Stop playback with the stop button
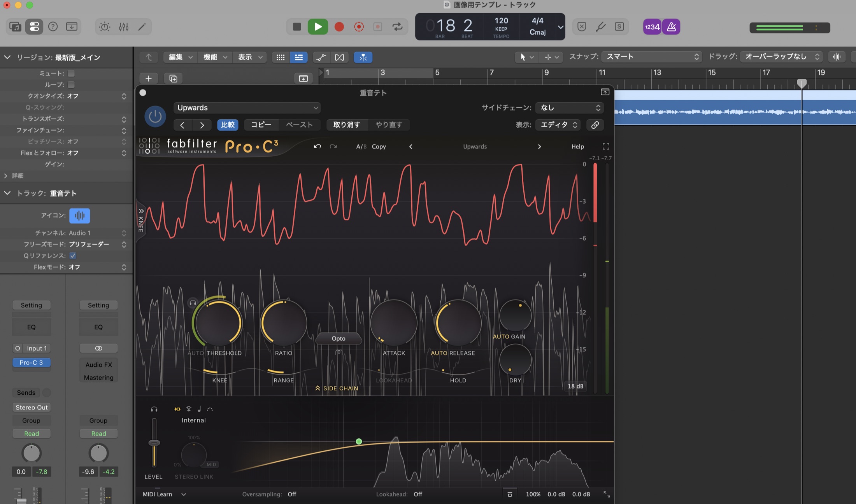The image size is (856, 504). 297,27
